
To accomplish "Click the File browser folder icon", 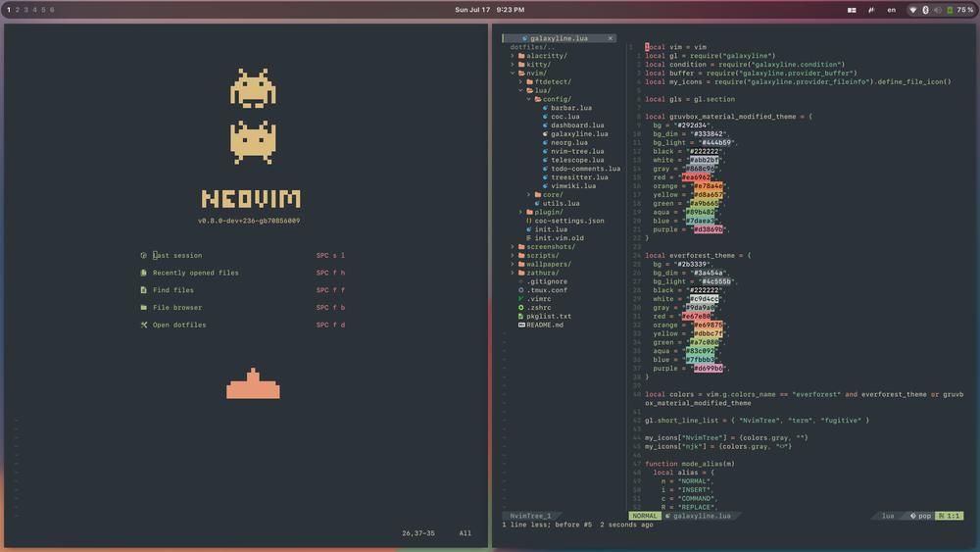I will point(143,308).
